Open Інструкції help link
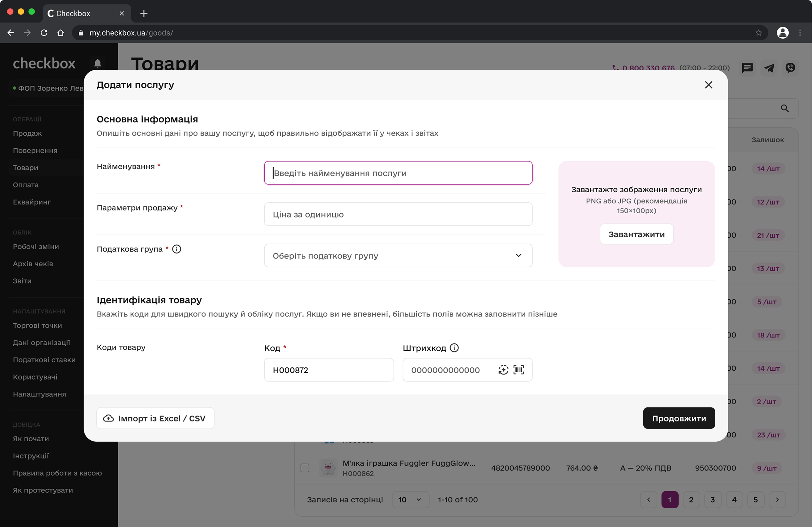 click(31, 456)
